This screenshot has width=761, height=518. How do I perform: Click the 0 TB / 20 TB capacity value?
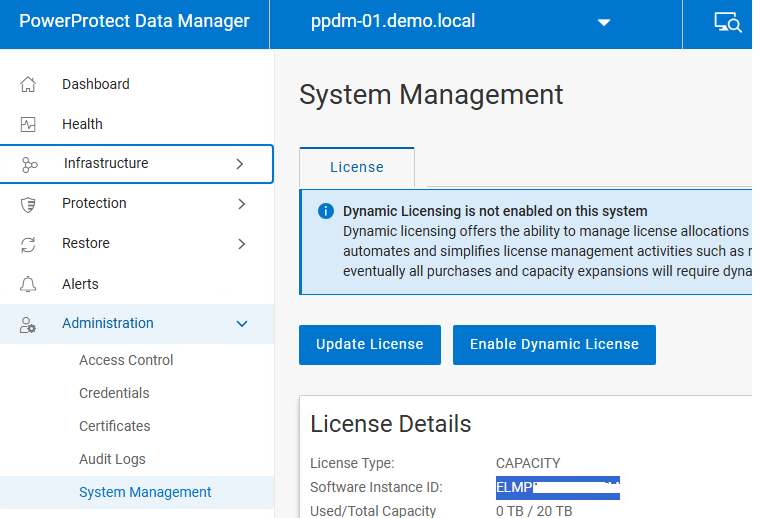click(534, 511)
